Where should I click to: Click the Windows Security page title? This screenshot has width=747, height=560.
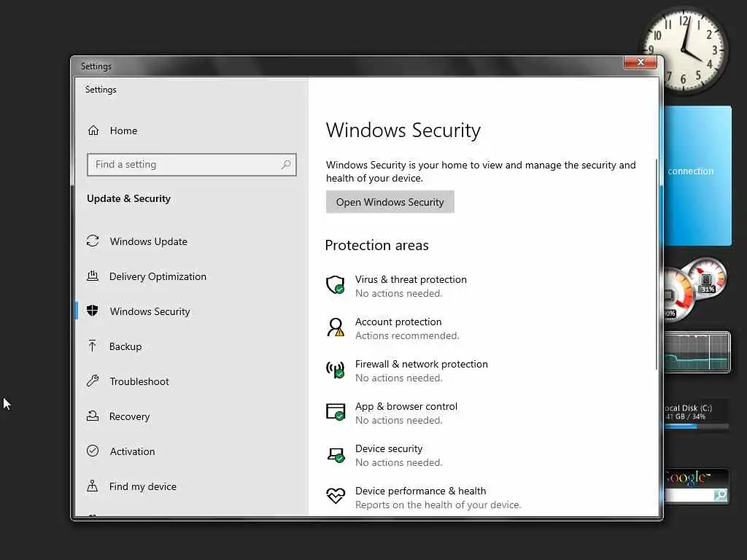(403, 130)
